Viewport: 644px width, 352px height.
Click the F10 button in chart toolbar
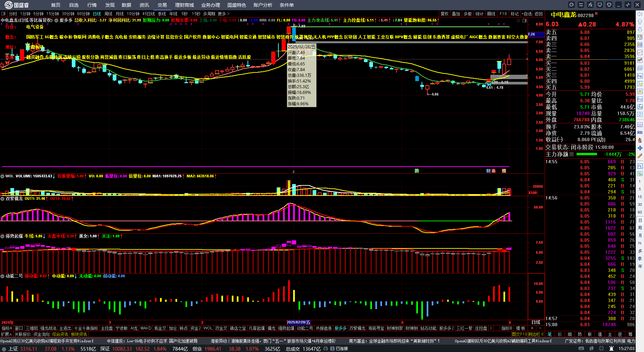503,14
